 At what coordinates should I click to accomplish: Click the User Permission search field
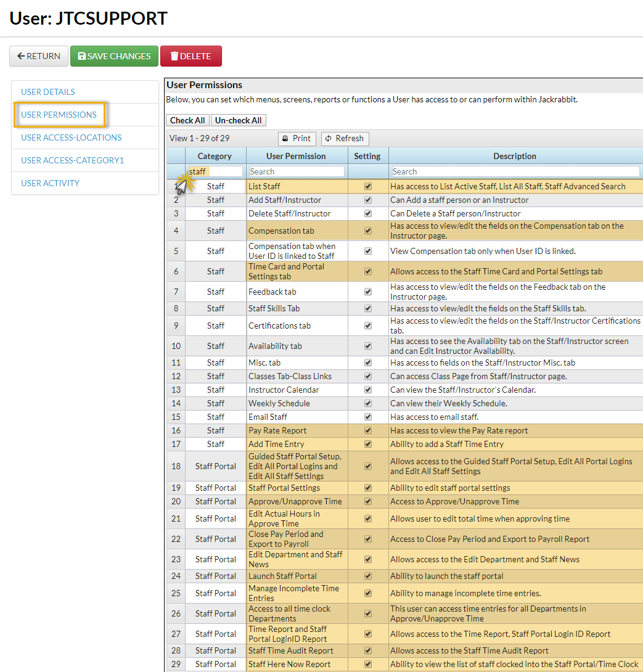coord(297,171)
